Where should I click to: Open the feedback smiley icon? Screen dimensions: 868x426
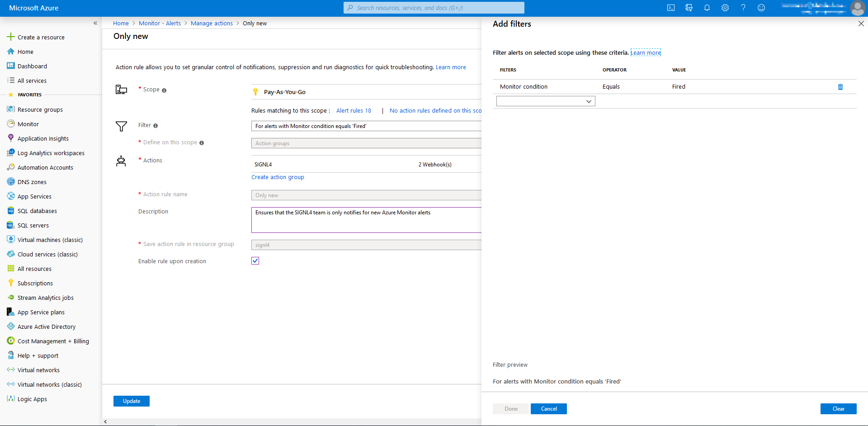pos(761,8)
